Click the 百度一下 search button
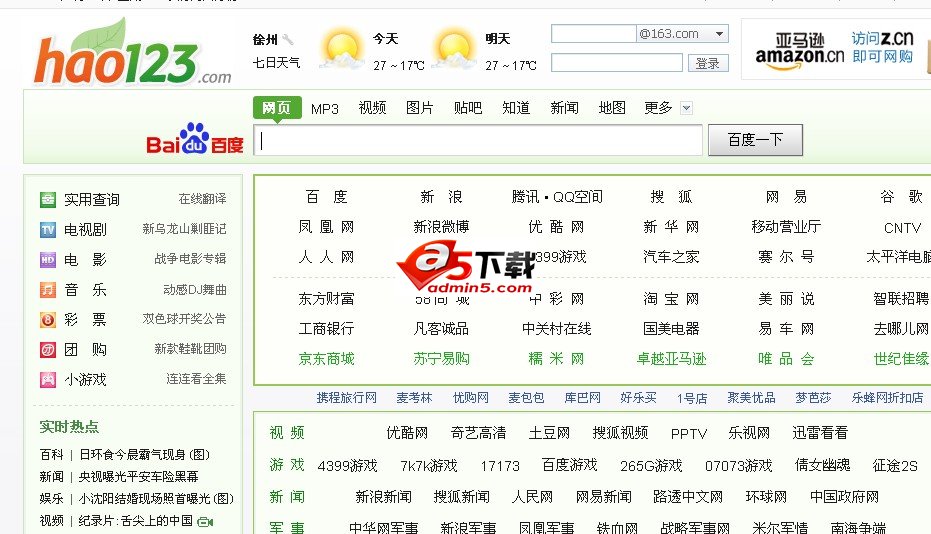Viewport: 931px width, 534px height. [x=755, y=140]
